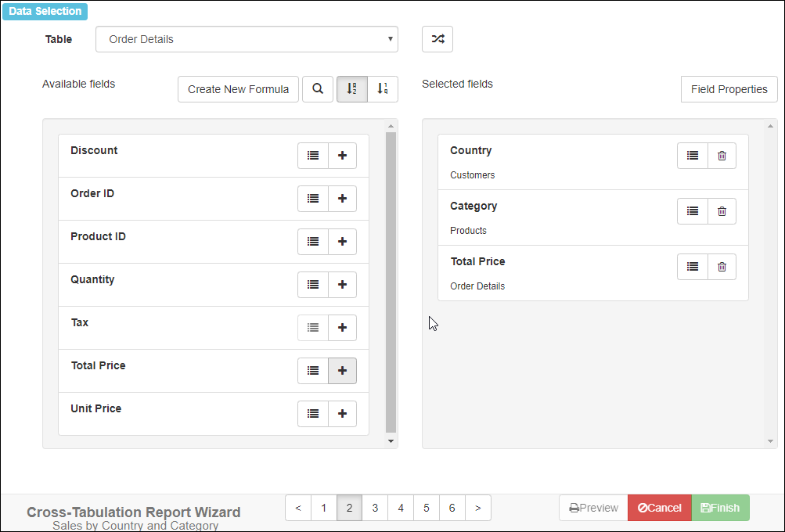The image size is (785, 532).
Task: Open list options for Quantity field
Action: 313,285
